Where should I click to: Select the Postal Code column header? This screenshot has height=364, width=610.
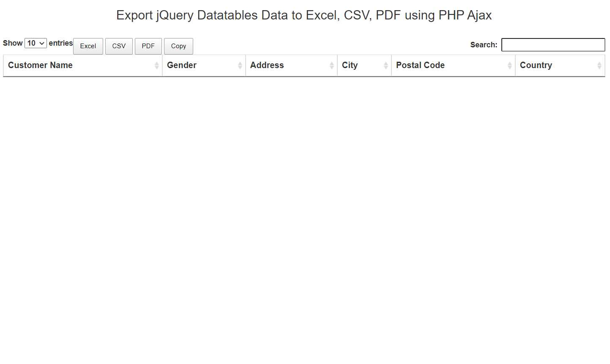(x=421, y=65)
